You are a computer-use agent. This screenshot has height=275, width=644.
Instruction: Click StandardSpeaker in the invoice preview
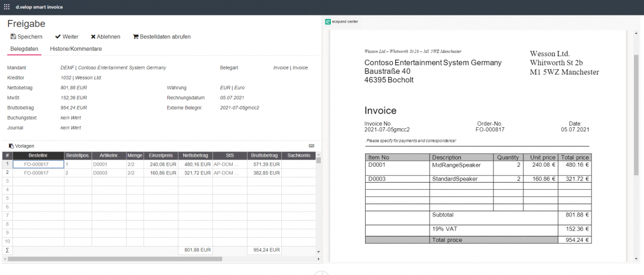456,179
